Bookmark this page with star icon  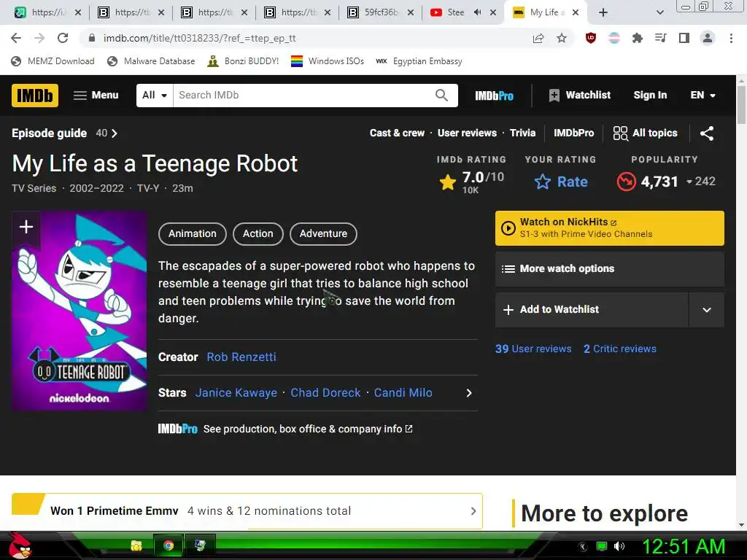[x=562, y=38]
